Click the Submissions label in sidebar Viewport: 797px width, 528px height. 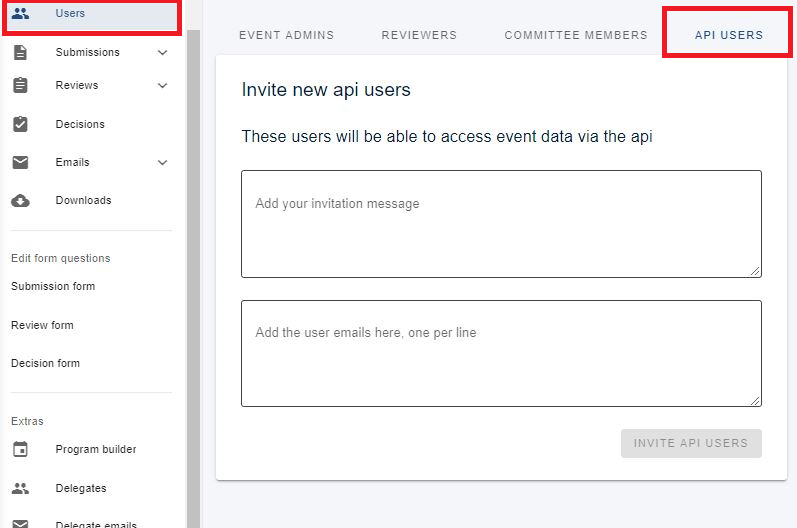click(x=87, y=52)
